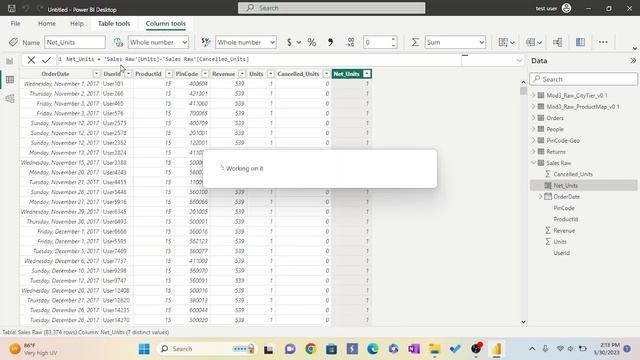
Task: Open Microsoft Edge from taskbar
Action: 373,349
